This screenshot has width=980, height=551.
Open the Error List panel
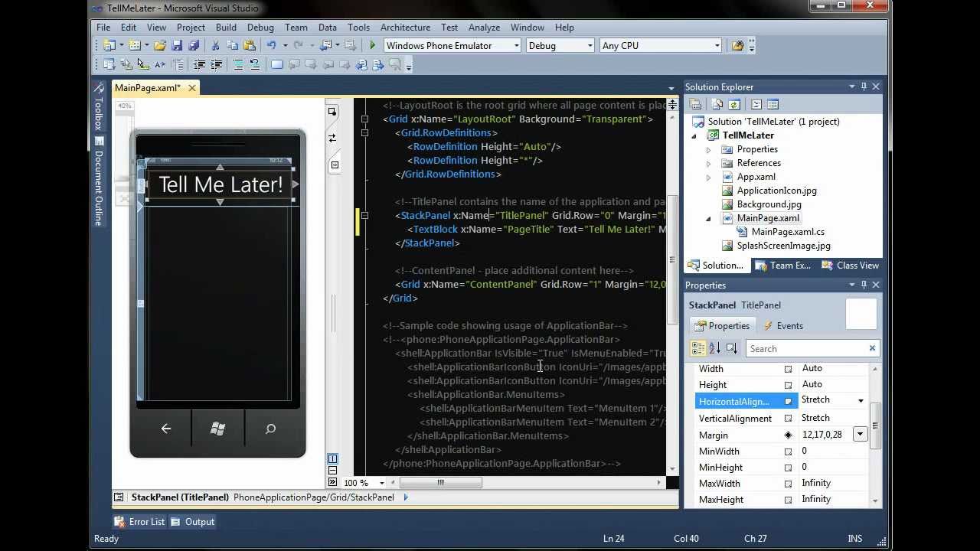click(x=139, y=522)
